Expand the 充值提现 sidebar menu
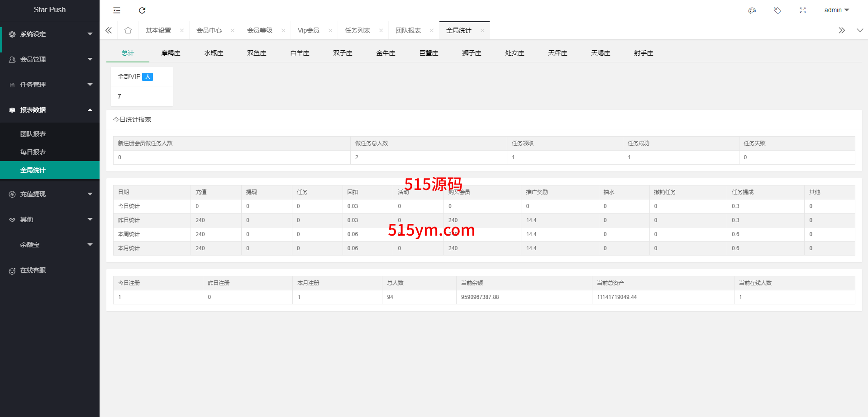The height and width of the screenshot is (417, 868). coord(50,194)
